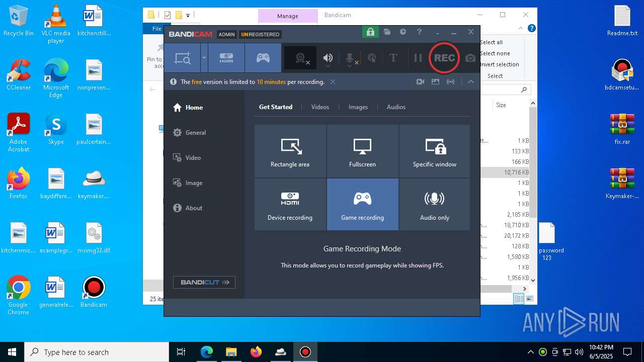Open File Explorer help icon
Viewport: 644px width, 362px height.
(x=532, y=29)
